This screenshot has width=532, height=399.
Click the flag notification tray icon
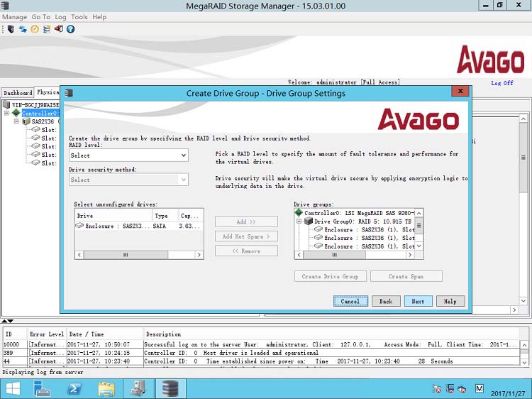click(x=437, y=388)
